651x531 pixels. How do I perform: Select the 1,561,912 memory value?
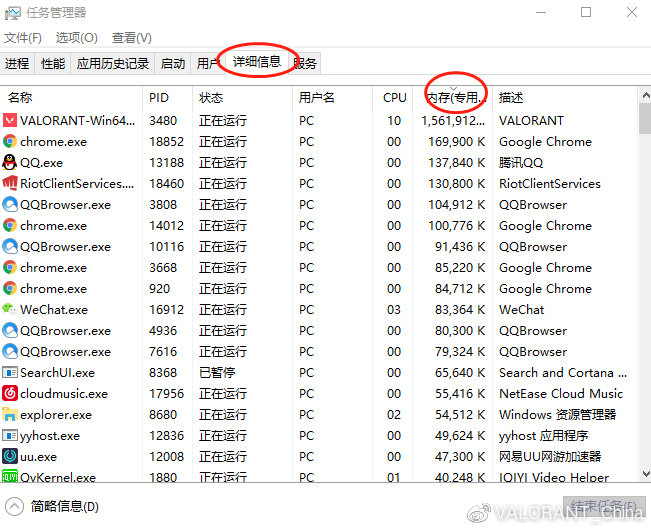[453, 120]
